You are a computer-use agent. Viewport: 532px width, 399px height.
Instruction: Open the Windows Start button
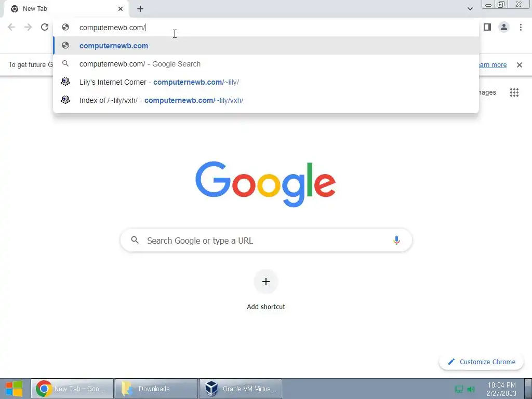pyautogui.click(x=14, y=389)
